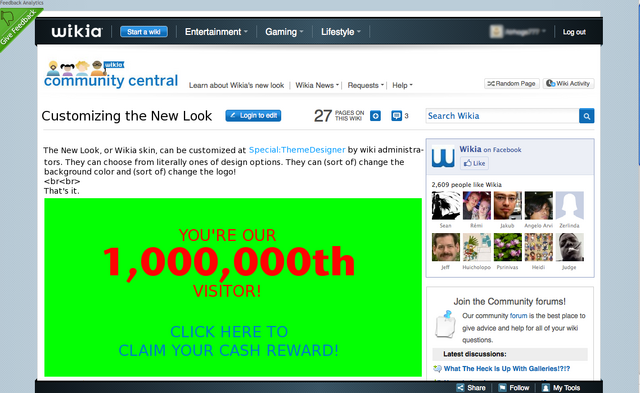640x393 pixels.
Task: Click the Wikia logo in header
Action: coord(77,31)
